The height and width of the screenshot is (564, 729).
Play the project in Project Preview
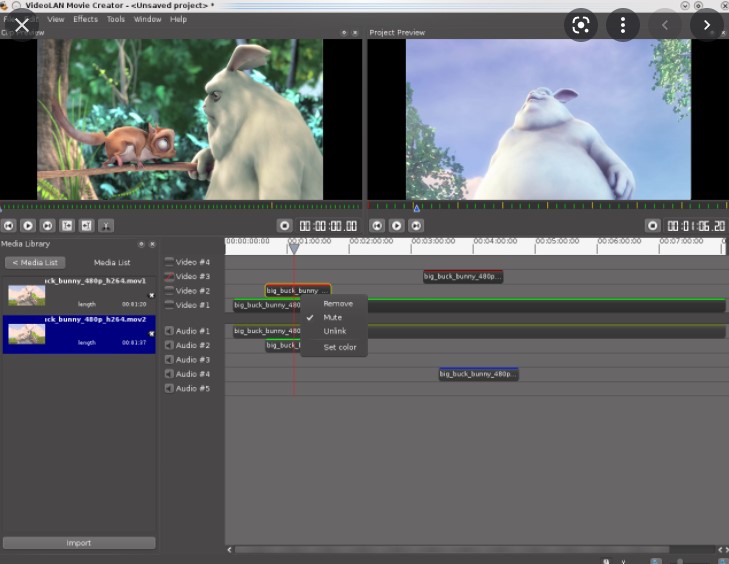point(397,226)
